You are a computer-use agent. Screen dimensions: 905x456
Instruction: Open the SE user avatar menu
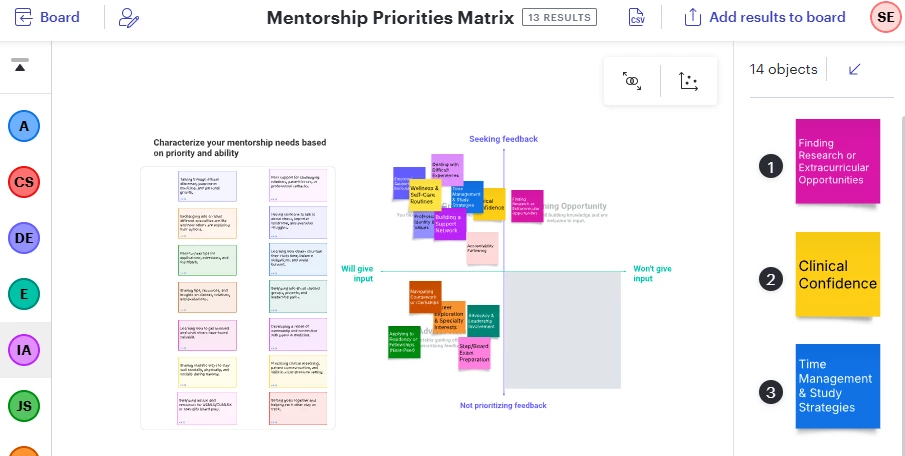[885, 17]
